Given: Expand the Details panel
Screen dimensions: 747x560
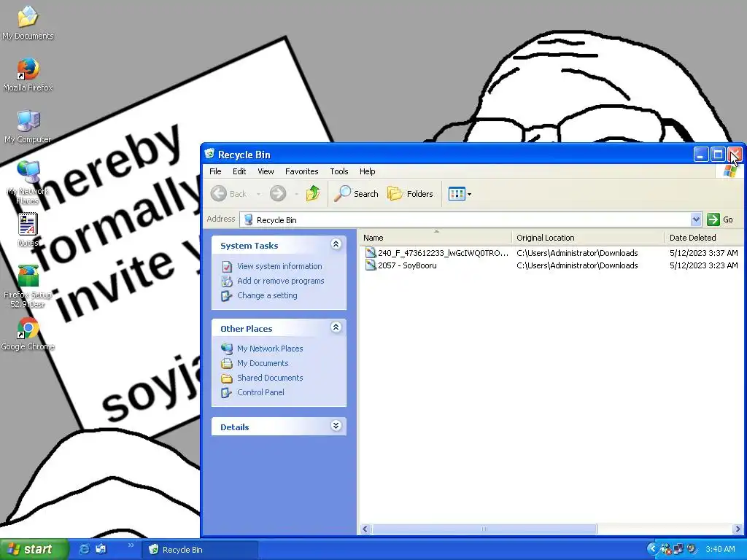Looking at the screenshot, I should pos(336,426).
